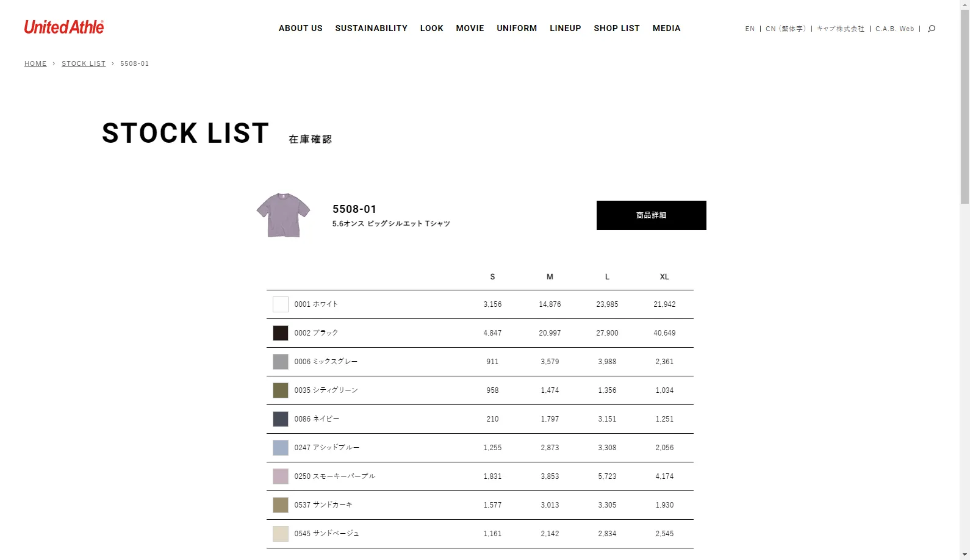Open the SHOP LIST menu item
970x560 pixels.
click(617, 28)
